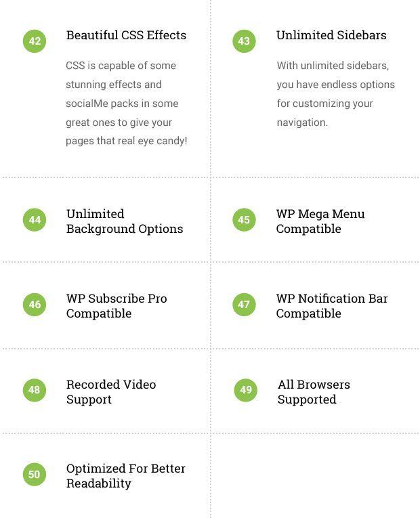The height and width of the screenshot is (518, 420).
Task: Tap the green 47 number badge
Action: point(244,304)
